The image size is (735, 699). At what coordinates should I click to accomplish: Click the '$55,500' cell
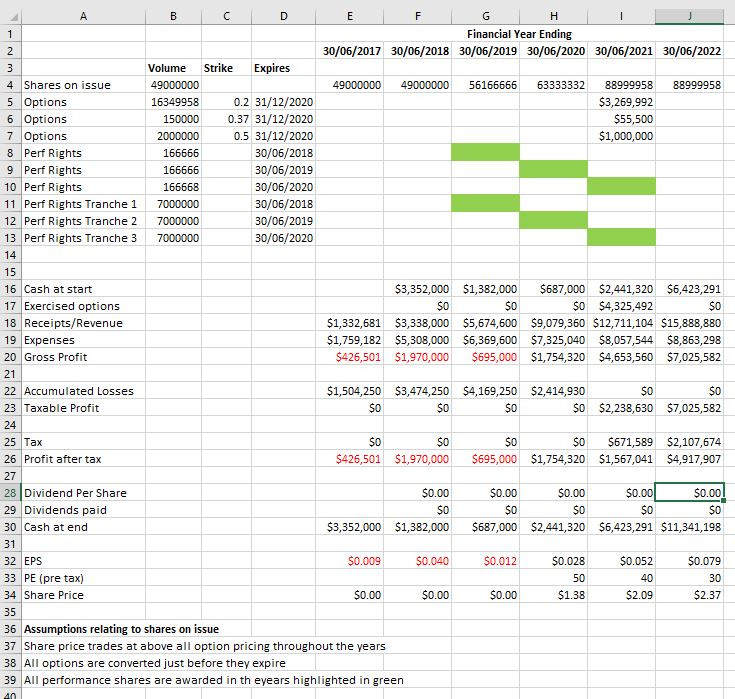(x=622, y=119)
